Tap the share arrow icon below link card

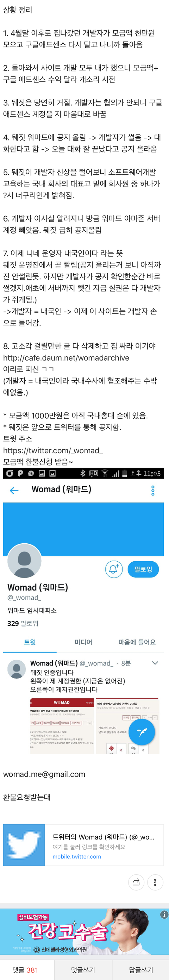(x=136, y=882)
